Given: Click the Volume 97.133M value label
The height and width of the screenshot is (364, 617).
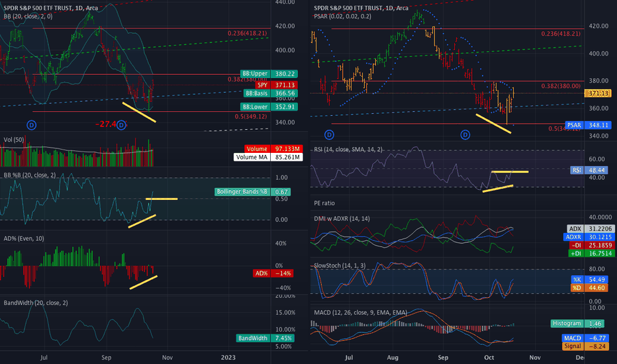Looking at the screenshot, I should [x=273, y=149].
